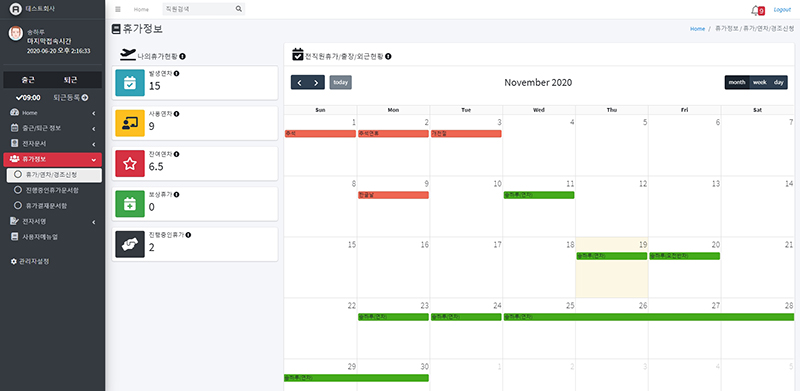The width and height of the screenshot is (800, 391).
Task: Go to previous month with left arrow
Action: coord(299,83)
